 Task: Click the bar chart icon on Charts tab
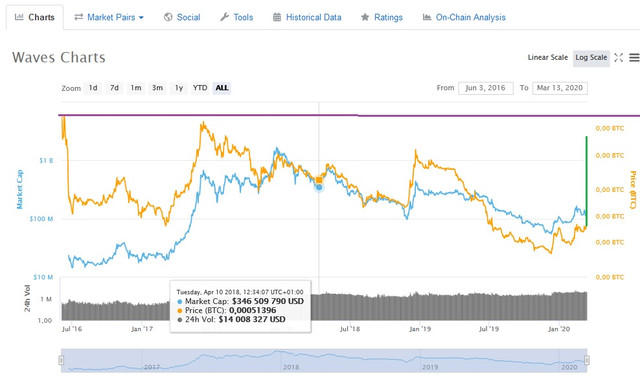pyautogui.click(x=19, y=17)
